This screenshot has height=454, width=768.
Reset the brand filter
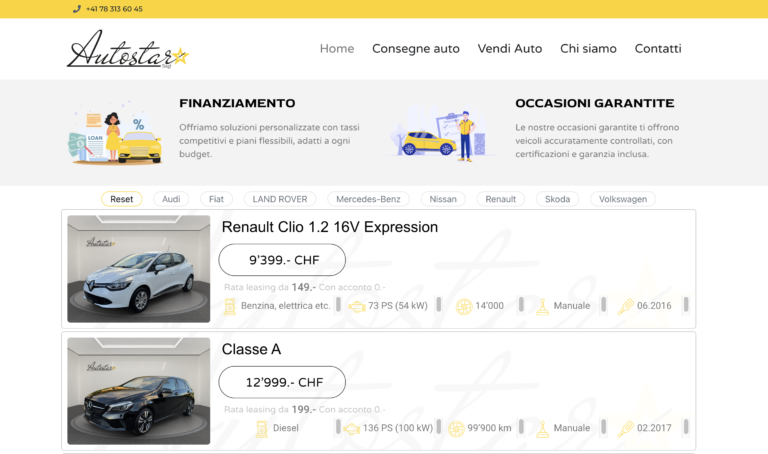point(121,199)
